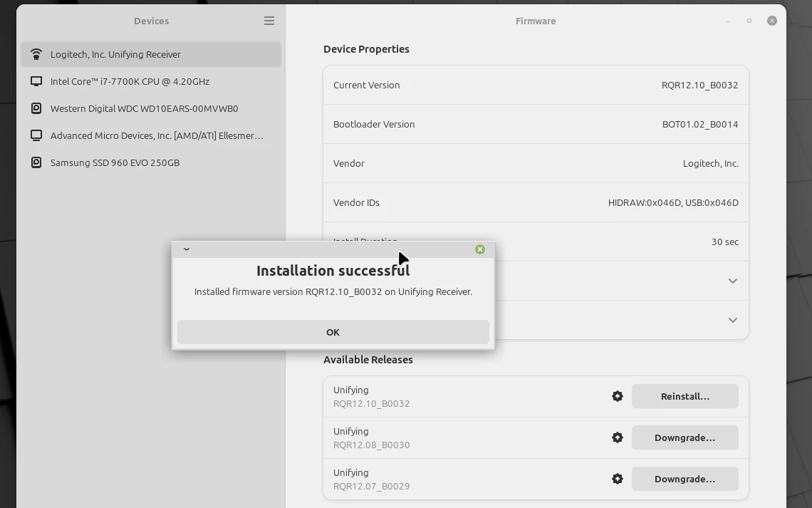Click the gear icon beside release RQR12.10_B0032
The width and height of the screenshot is (812, 508).
coord(617,396)
